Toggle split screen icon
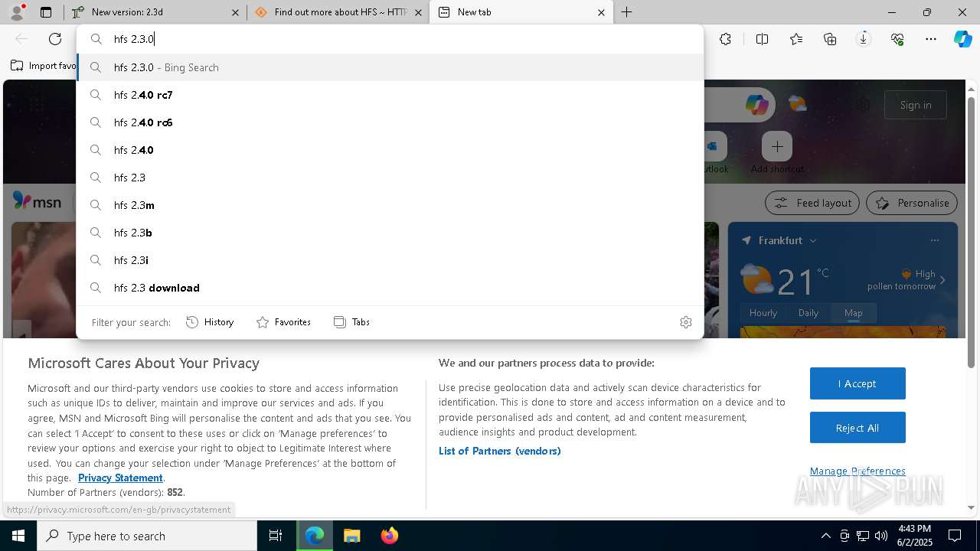Viewport: 980px width, 551px height. tap(762, 39)
